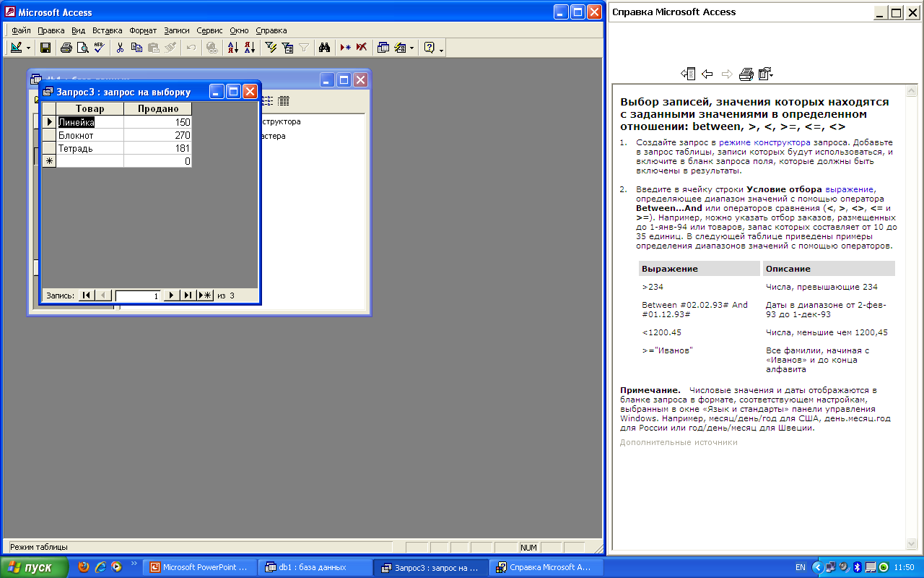The image size is (924, 578).
Task: Open Find with the binoculars icon
Action: pos(325,48)
